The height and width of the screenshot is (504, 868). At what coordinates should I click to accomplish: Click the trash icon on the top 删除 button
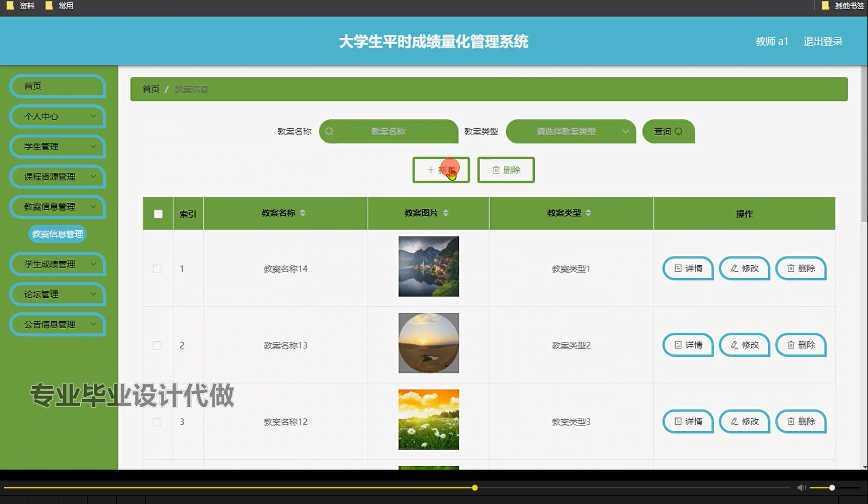(x=495, y=170)
